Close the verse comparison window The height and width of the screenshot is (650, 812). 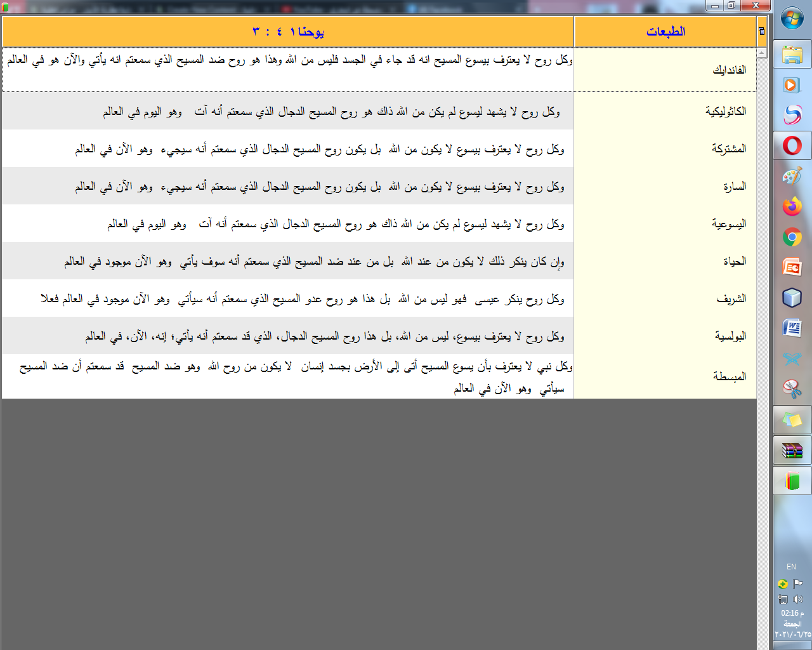[x=756, y=6]
